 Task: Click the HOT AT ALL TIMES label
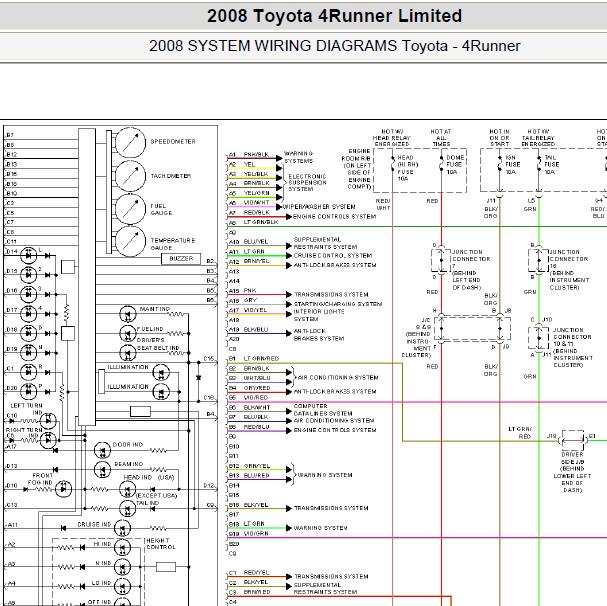(441, 138)
